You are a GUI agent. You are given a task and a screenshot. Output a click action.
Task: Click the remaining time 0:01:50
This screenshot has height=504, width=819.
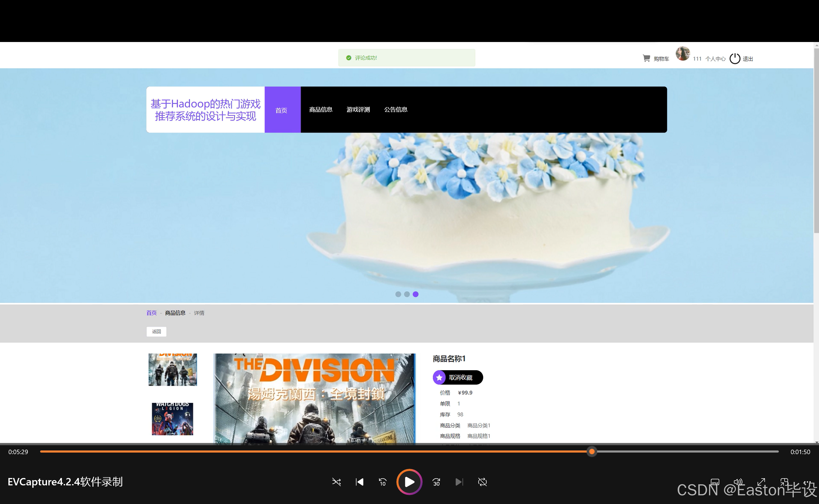pyautogui.click(x=800, y=452)
